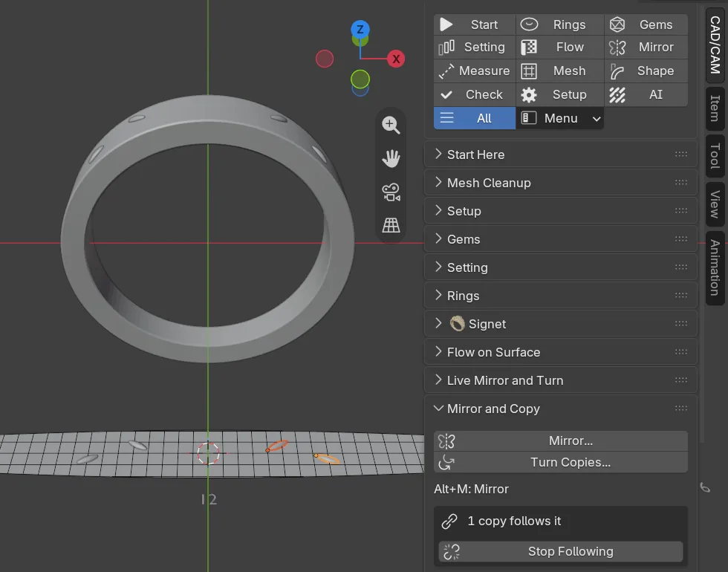Click the '1 copy follows it' text

tap(514, 521)
